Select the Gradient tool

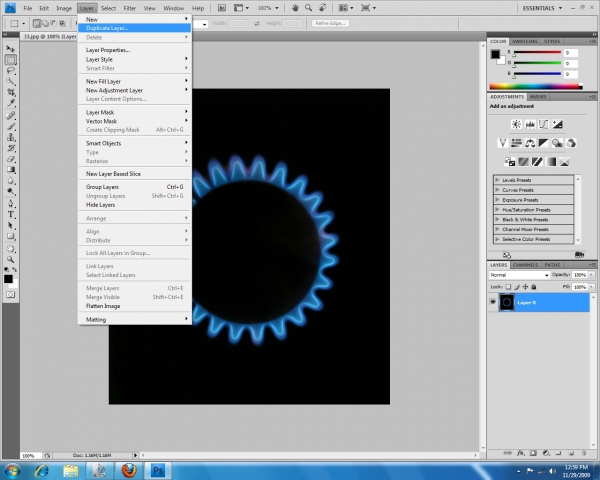[x=11, y=170]
